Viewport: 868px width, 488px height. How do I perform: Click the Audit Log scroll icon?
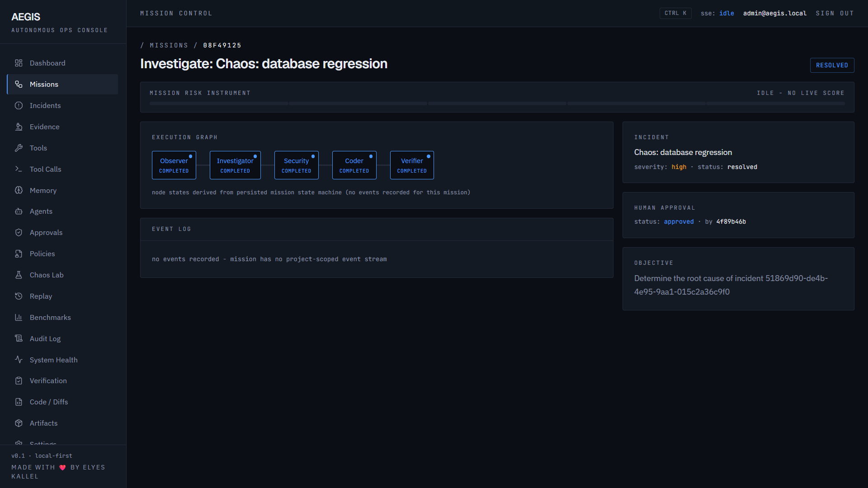click(x=19, y=338)
